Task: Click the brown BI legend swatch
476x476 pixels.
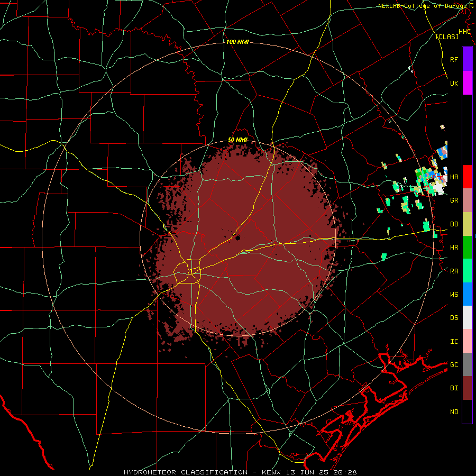Action: 467,388
